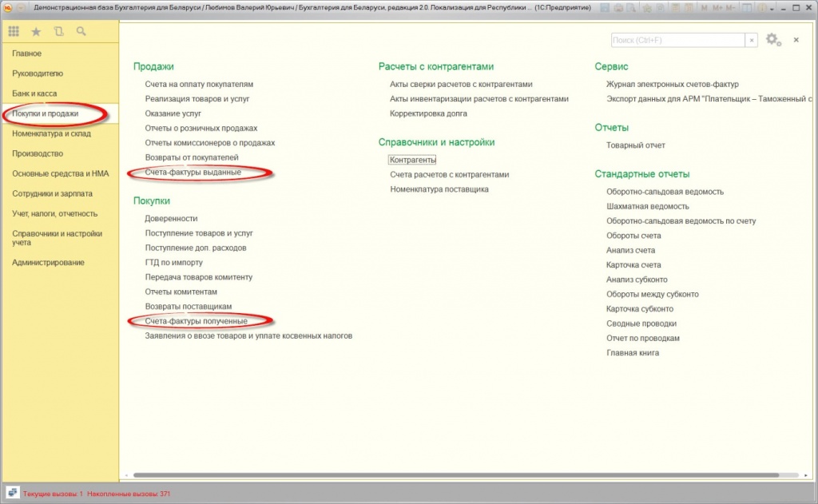This screenshot has width=818, height=504.
Task: Open the Контрагенты directory
Action: pos(412,160)
